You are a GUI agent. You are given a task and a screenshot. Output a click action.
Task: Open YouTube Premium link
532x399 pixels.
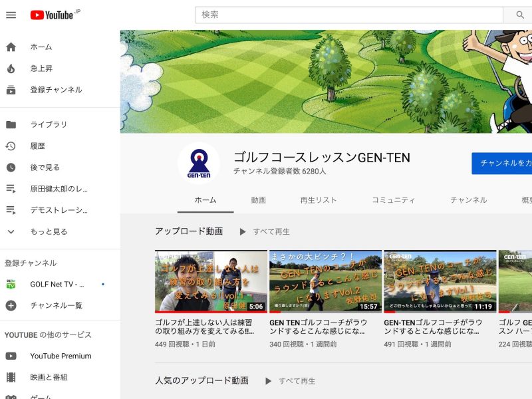coord(61,356)
